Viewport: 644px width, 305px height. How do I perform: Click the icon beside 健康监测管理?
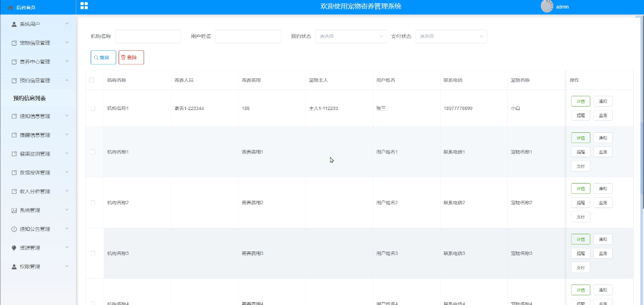14,154
